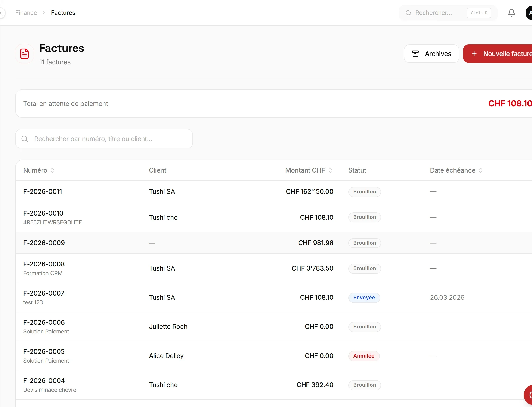
Task: Open the notifications bell
Action: coord(511,13)
